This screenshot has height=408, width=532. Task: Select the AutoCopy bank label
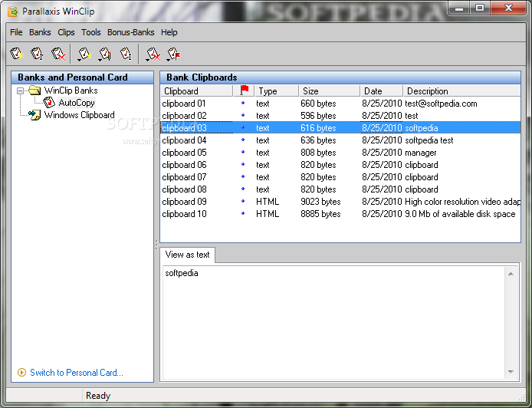tap(77, 103)
